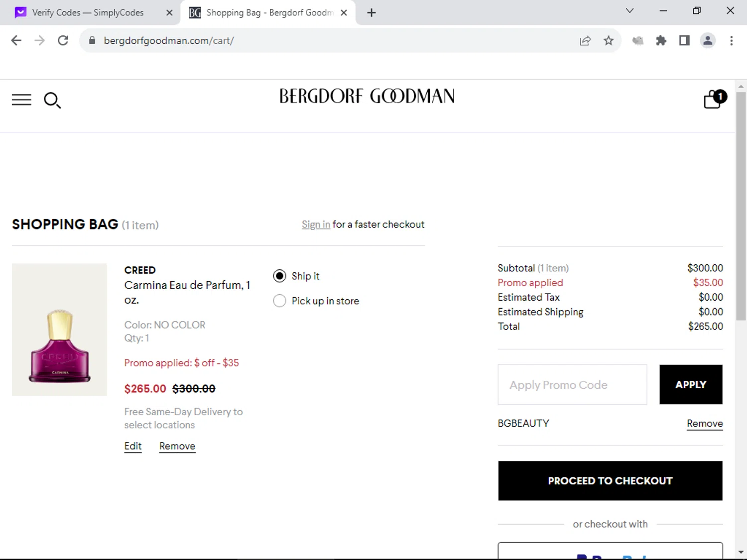The image size is (747, 560).
Task: Open Chrome profile avatar
Action: tap(708, 41)
